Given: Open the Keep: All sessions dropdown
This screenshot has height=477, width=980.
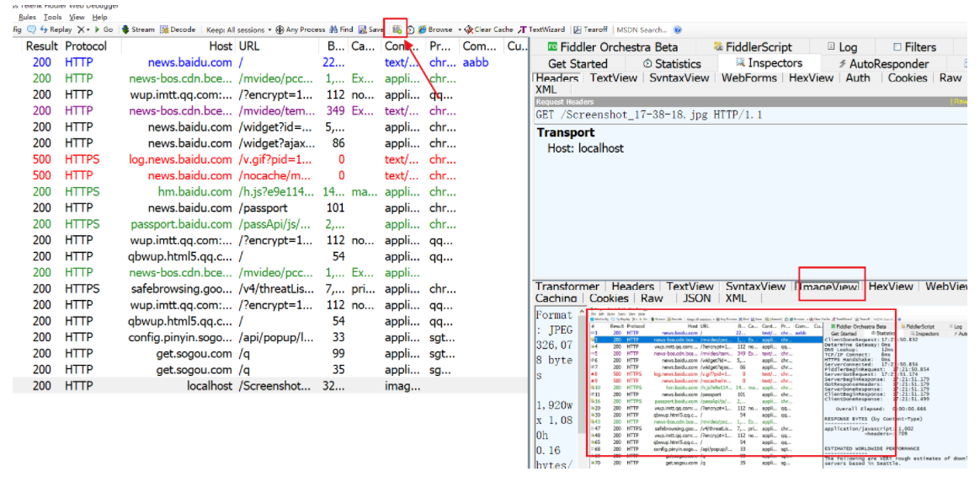Looking at the screenshot, I should 239,29.
